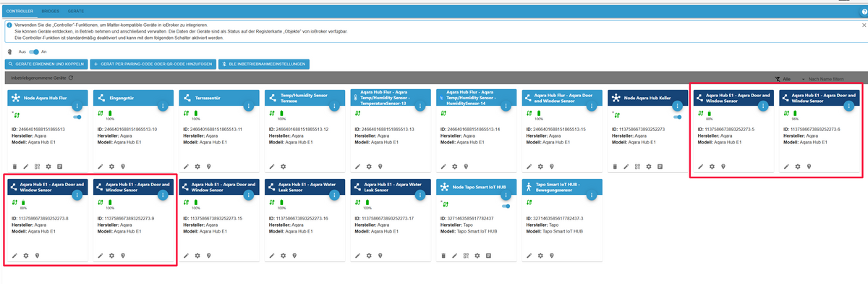The height and width of the screenshot is (284, 868).
Task: Toggle the Node Aqara Hub Keller switch
Action: click(x=678, y=117)
